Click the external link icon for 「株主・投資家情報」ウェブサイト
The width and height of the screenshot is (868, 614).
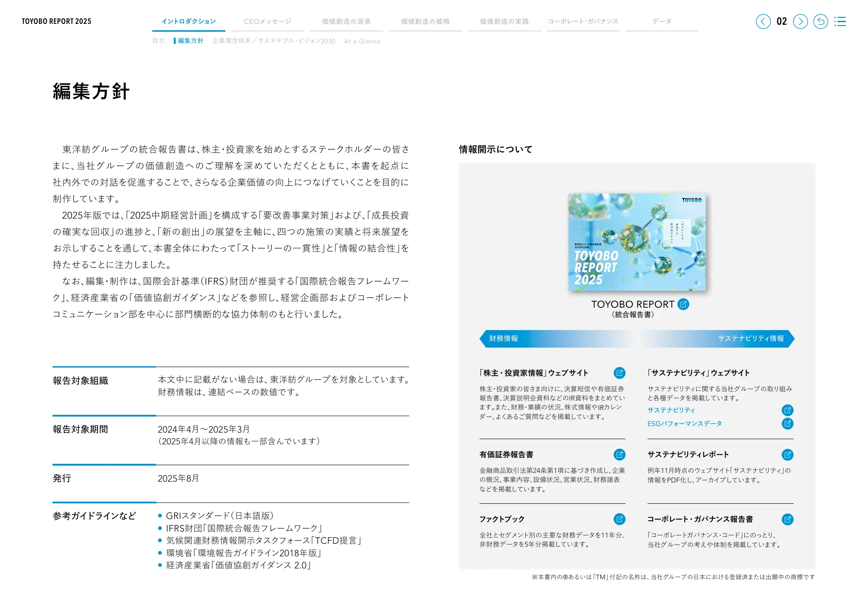[620, 373]
